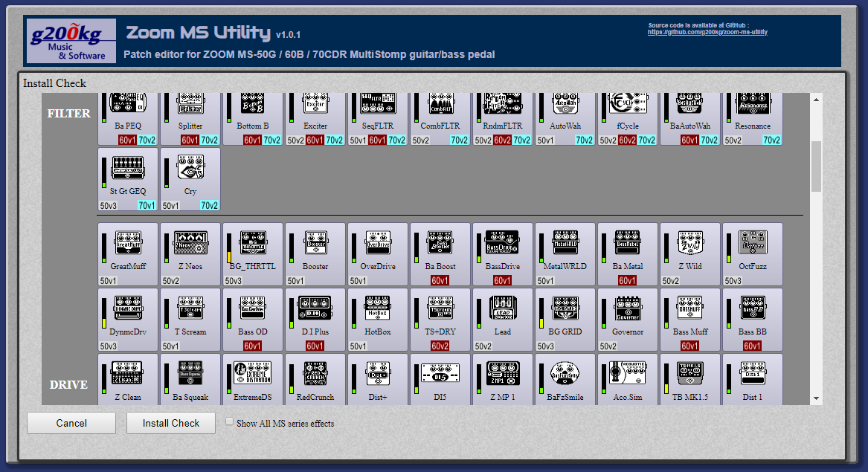
Task: Select the AutoWah pedal
Action: [566, 119]
